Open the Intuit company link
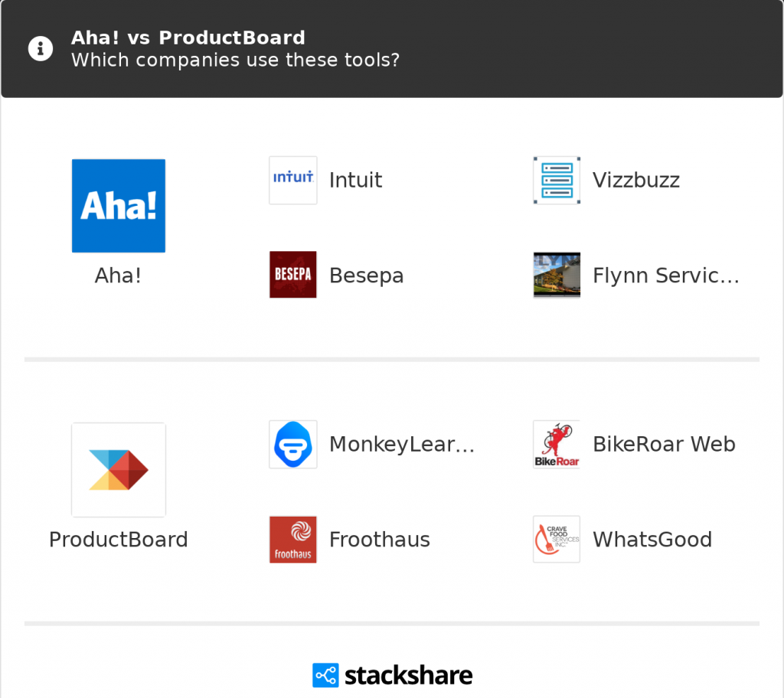Viewport: 784px width, 698px height. tap(355, 181)
